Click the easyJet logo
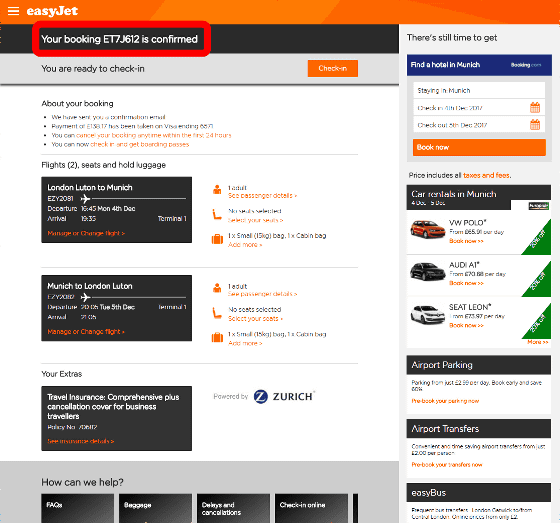 (52, 11)
